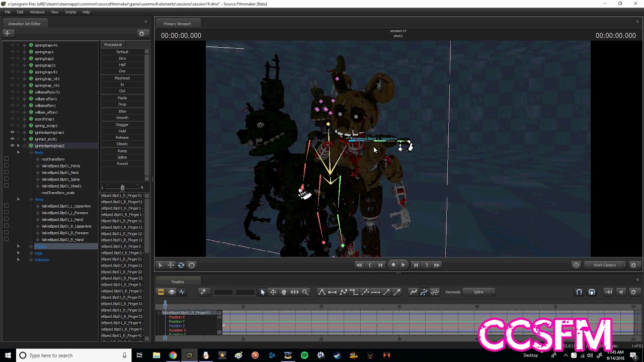Check the box beside ValveBiped.Bip01_Pelvis

click(x=6, y=166)
